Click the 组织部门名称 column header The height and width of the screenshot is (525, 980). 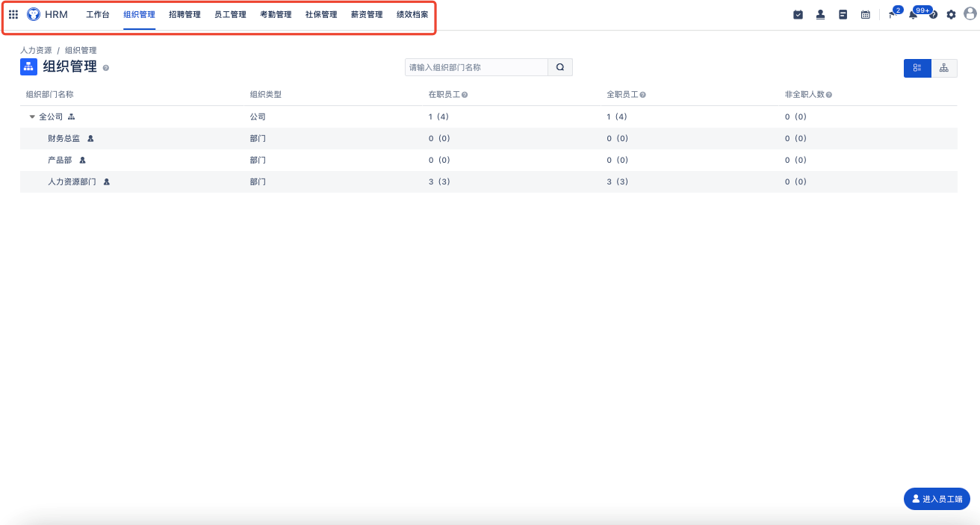[50, 95]
